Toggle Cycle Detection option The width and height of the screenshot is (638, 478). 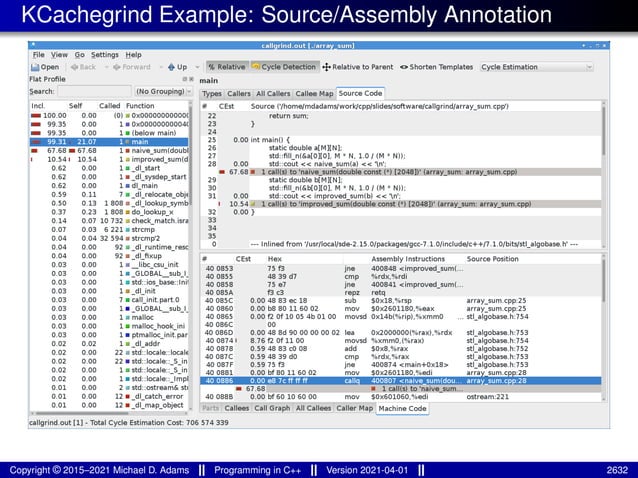click(284, 67)
